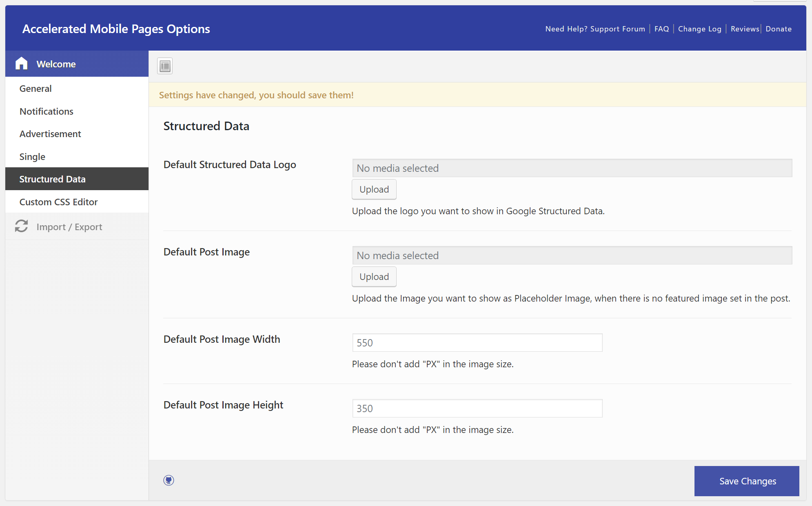Open the GitHub icon link in footer
812x506 pixels.
[x=169, y=480]
